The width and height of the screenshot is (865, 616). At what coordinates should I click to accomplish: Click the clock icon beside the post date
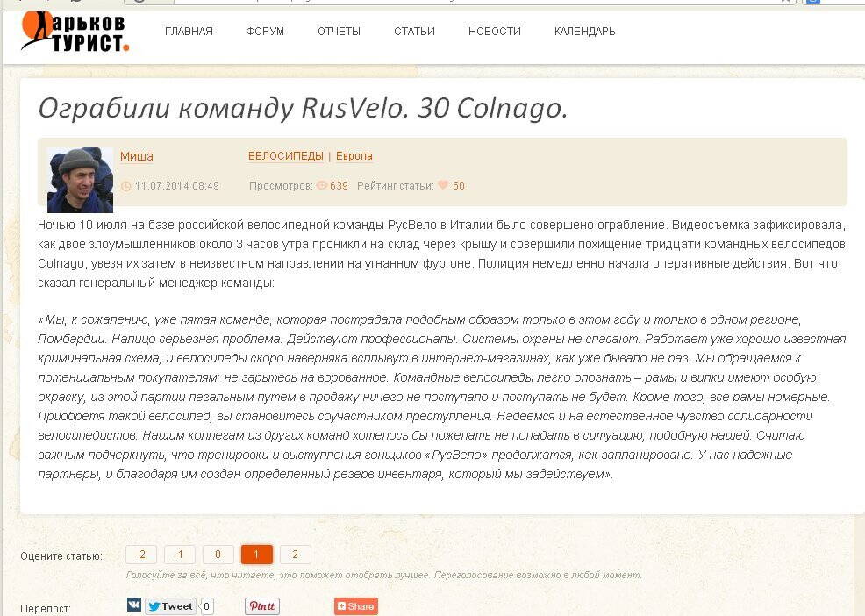click(x=125, y=186)
